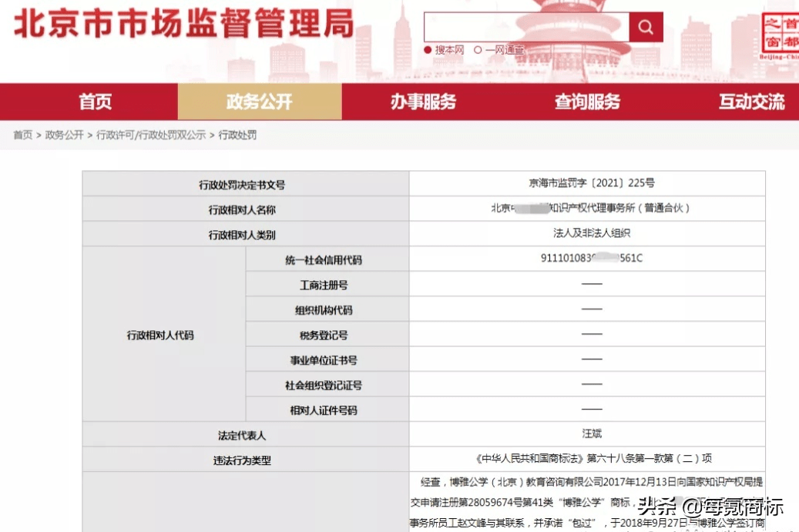Screen dimensions: 799x532
Task: Click the magnifier search button
Action: [x=646, y=28]
